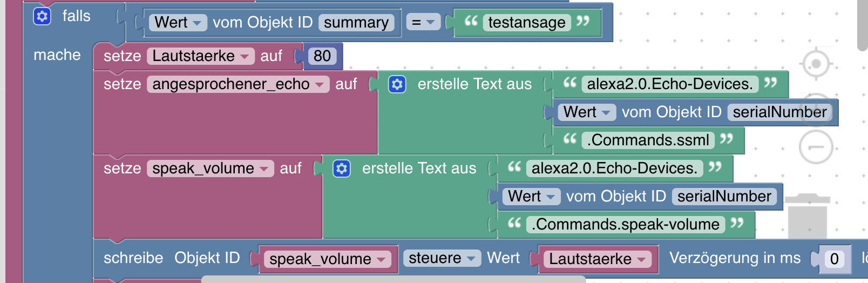Open the gear settings on the falls block
Viewport: 868px width, 283px height.
(42, 16)
